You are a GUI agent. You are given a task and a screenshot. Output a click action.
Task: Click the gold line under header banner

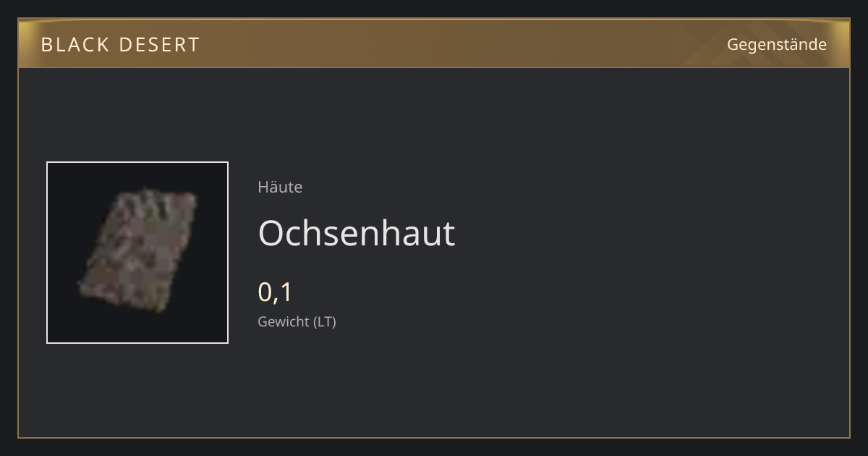coord(434,67)
